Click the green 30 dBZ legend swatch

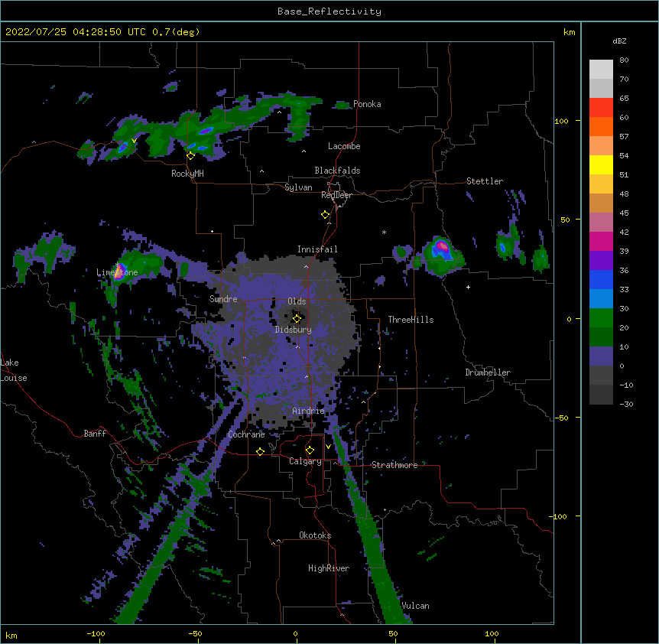pyautogui.click(x=601, y=318)
